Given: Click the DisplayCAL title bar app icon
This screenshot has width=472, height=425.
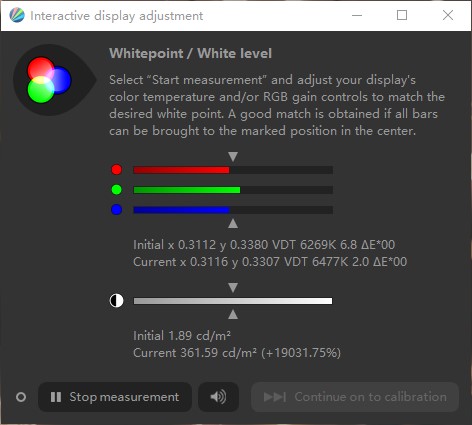Looking at the screenshot, I should [17, 15].
